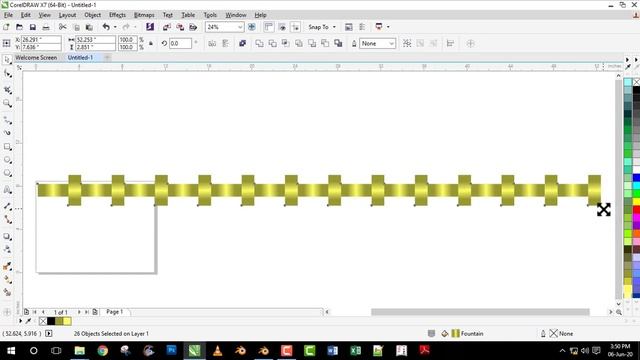Select the Drop Shadow tool
Screen dimensions: 640x360
(7, 236)
